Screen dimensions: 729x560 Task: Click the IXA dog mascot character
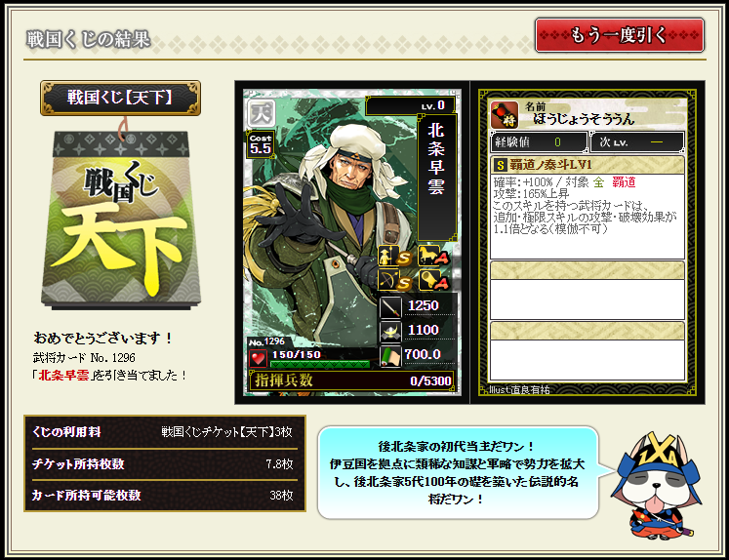[657, 486]
